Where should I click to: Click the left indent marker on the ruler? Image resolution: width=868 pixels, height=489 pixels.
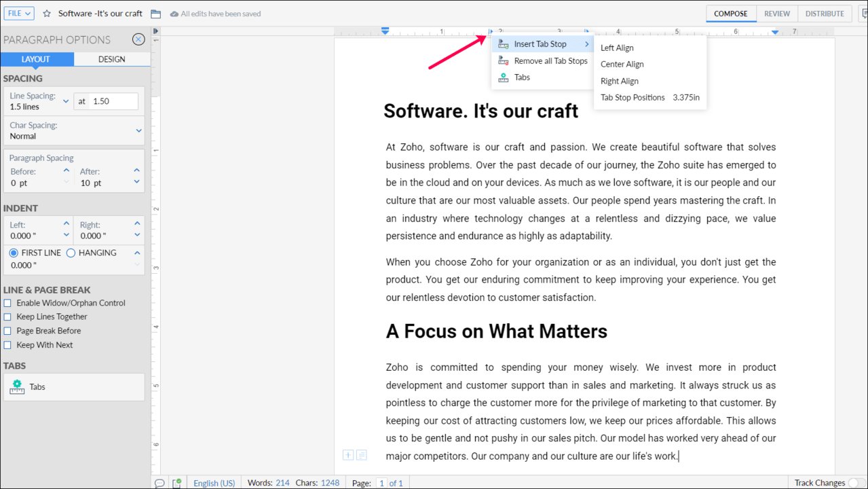point(385,31)
